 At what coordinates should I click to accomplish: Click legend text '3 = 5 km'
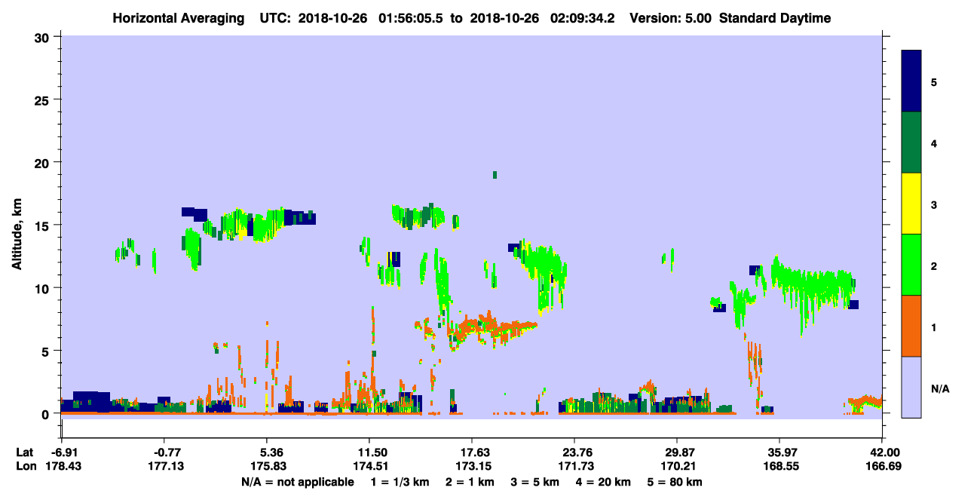(x=534, y=482)
